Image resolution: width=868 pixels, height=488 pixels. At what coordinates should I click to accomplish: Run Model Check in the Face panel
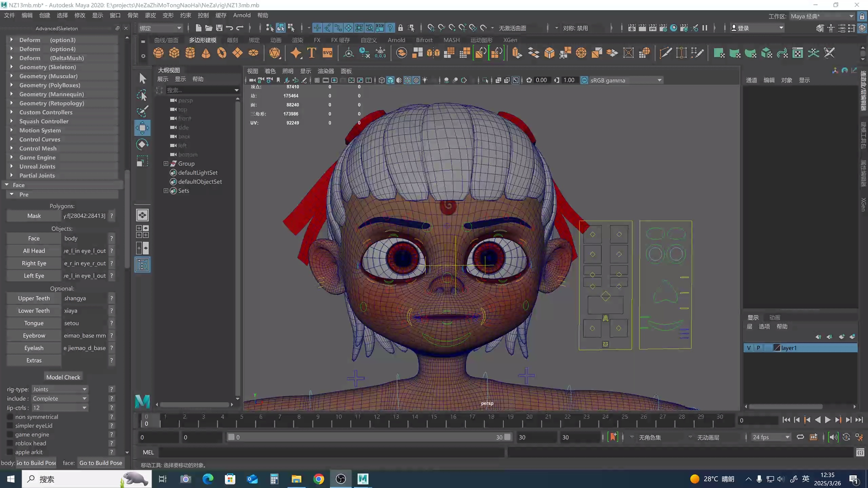63,377
